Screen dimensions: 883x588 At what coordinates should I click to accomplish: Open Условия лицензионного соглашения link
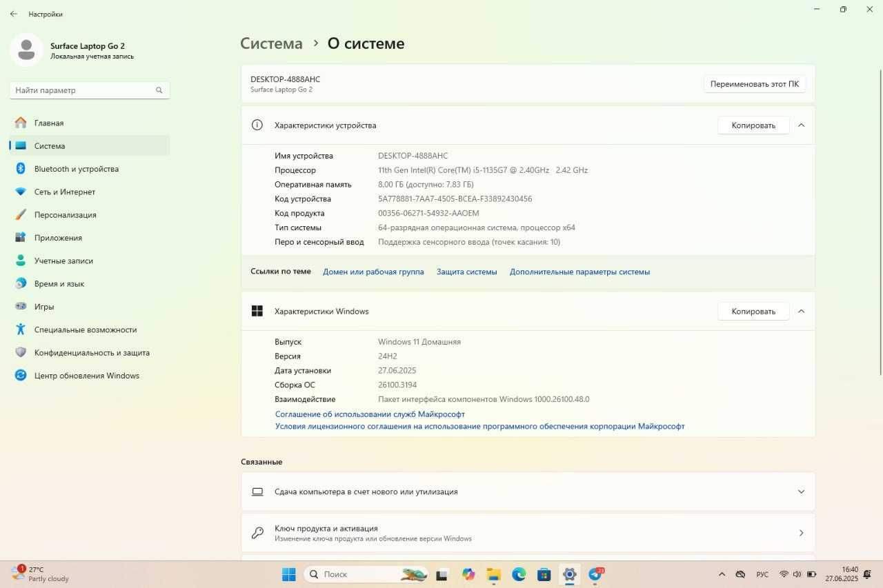click(480, 427)
